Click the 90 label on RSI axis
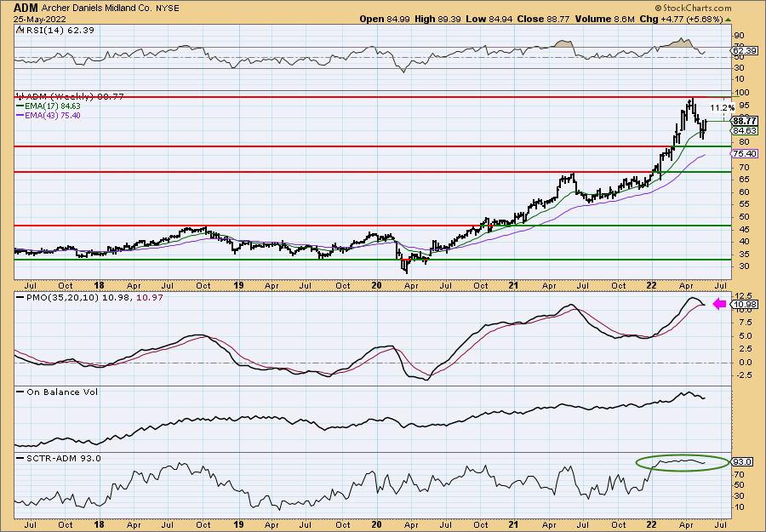The height and width of the screenshot is (532, 766). [x=740, y=36]
